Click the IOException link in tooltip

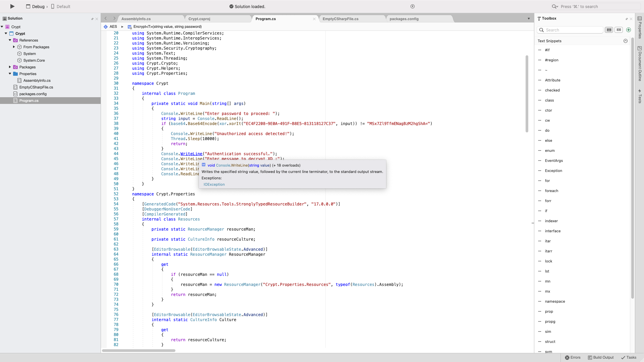(214, 184)
